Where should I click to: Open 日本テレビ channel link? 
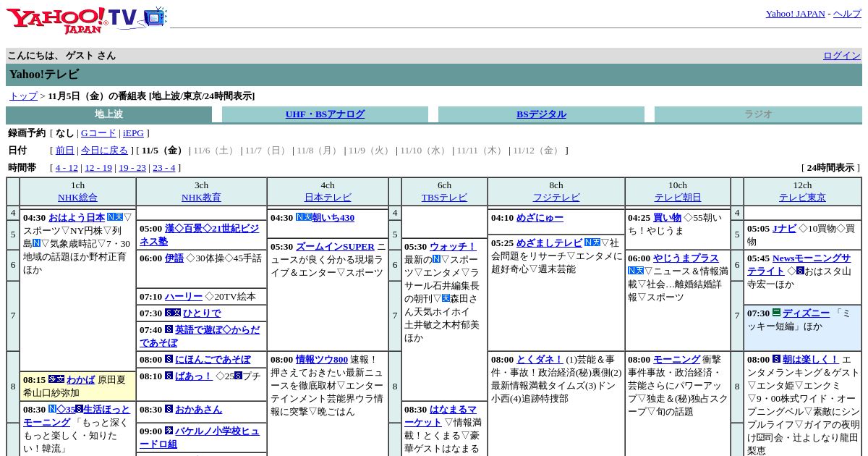point(328,198)
